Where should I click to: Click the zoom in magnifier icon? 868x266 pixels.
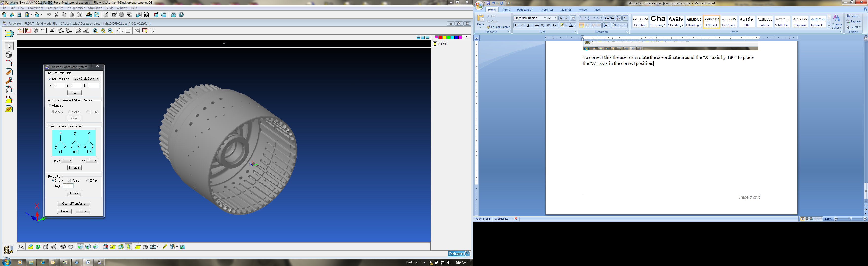pyautogui.click(x=110, y=31)
